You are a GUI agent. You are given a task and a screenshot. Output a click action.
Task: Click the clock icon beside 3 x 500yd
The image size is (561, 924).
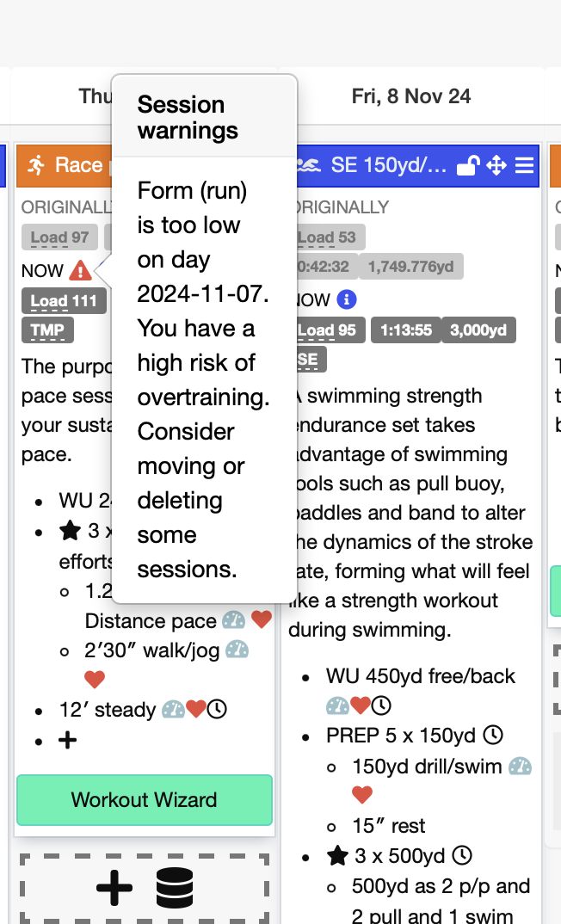(x=463, y=855)
